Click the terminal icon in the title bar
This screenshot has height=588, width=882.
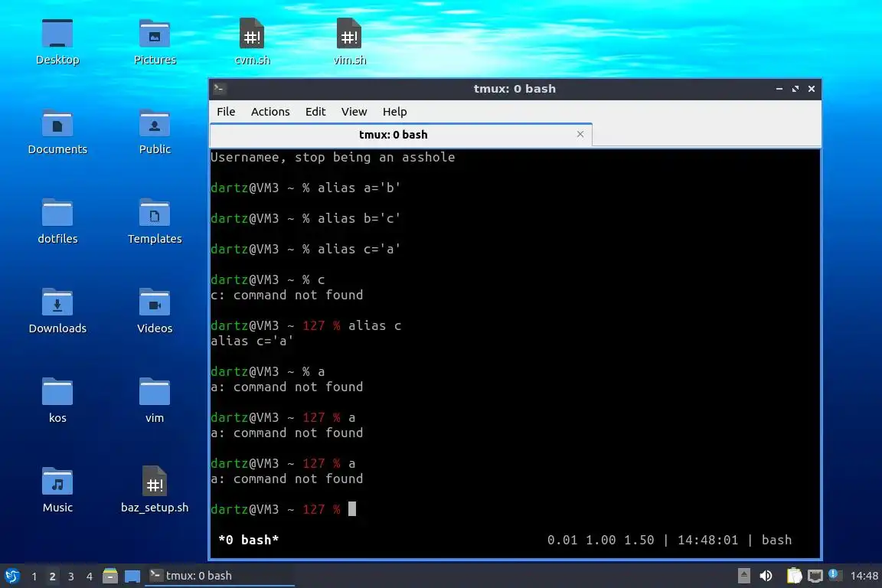220,88
